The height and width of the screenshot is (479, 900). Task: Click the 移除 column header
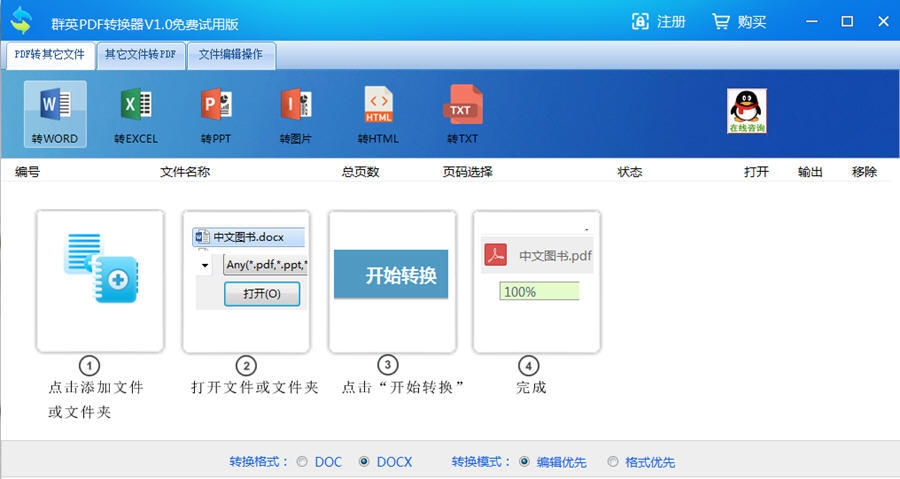click(x=864, y=172)
